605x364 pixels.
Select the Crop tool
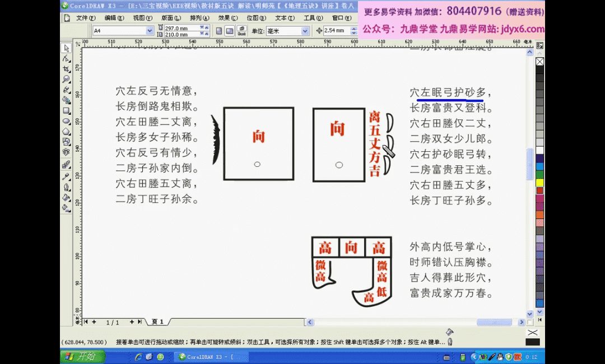point(66,68)
